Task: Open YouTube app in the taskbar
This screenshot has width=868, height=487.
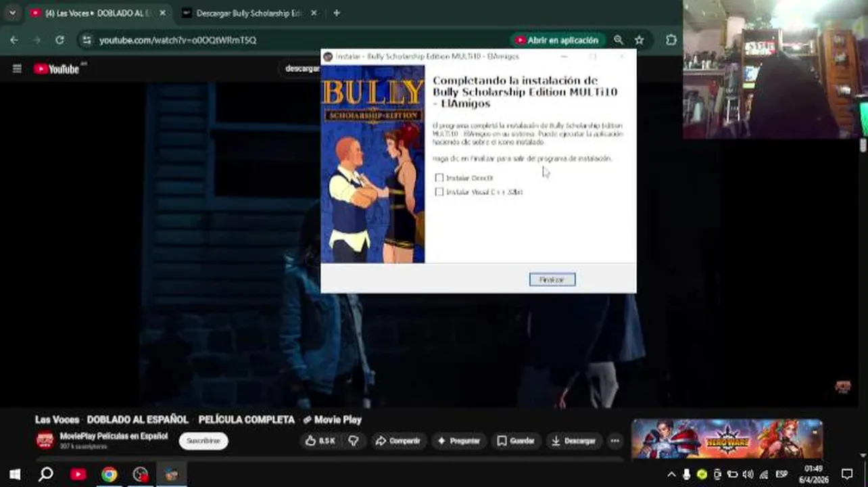Action: (78, 474)
